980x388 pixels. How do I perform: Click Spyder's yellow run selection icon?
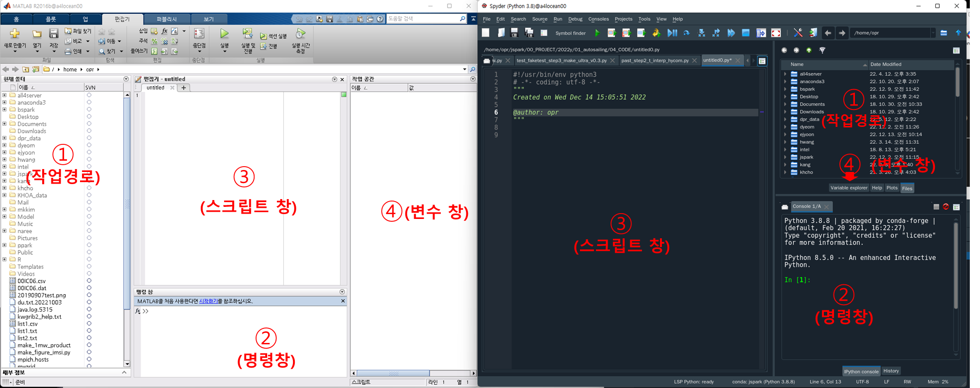click(656, 33)
